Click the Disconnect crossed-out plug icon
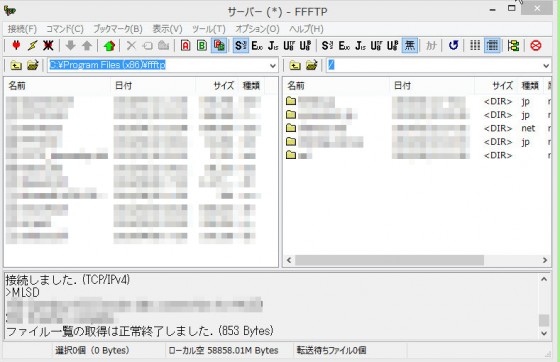Viewport: 560px width, 362px height. [48, 45]
